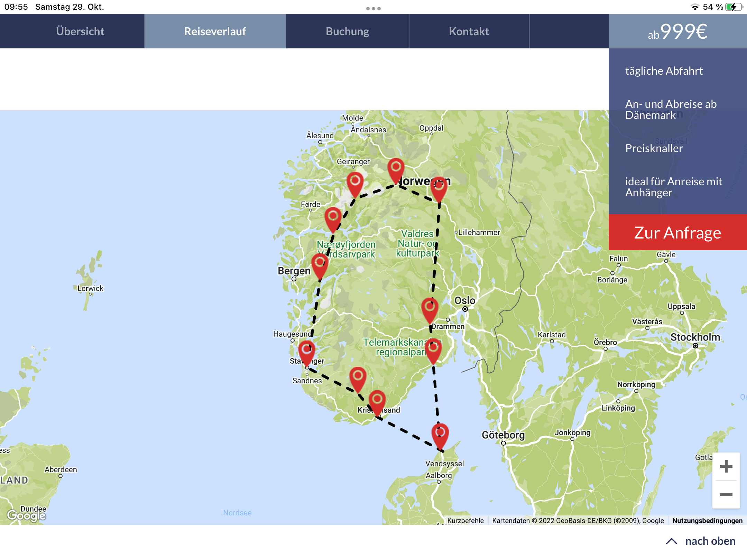This screenshot has height=560, width=747.
Task: Zoom in on the map with plus
Action: [726, 466]
